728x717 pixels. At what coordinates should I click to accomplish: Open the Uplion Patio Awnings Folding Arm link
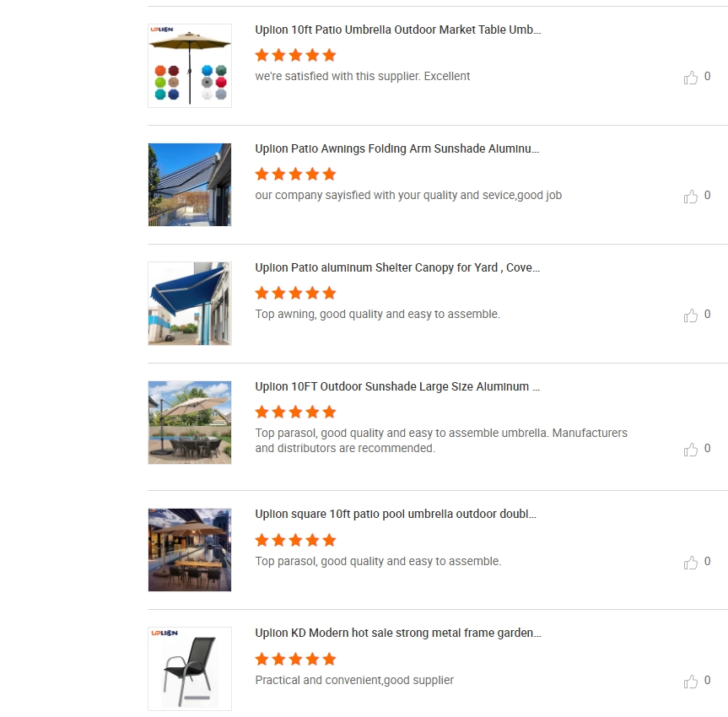point(397,148)
